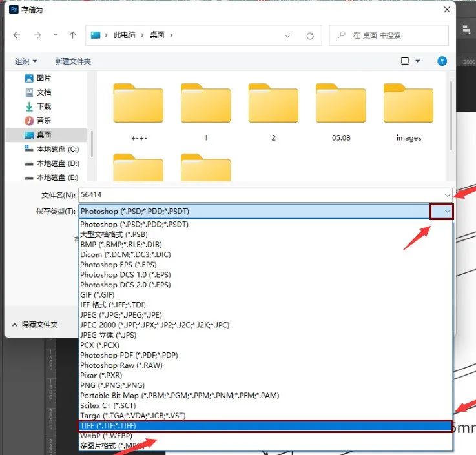
Task: Choose IFF 格式 option
Action: coord(265,305)
